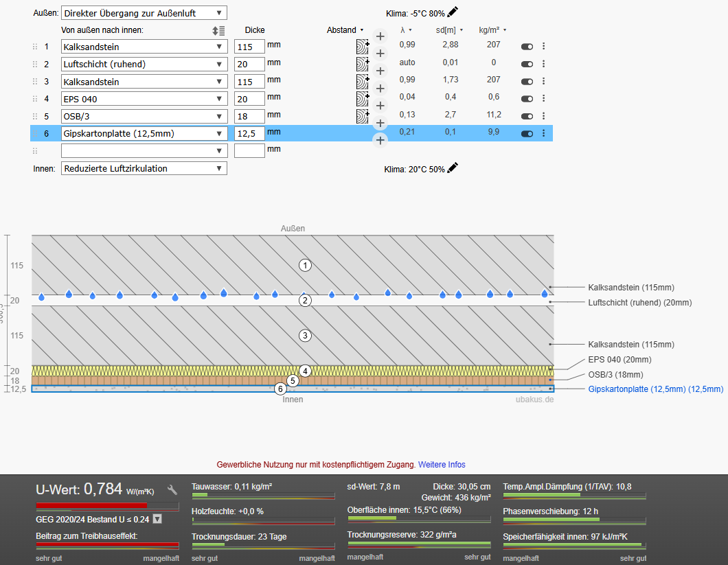Add a layer between rows 5 and 6
728x565 pixels.
(x=380, y=123)
